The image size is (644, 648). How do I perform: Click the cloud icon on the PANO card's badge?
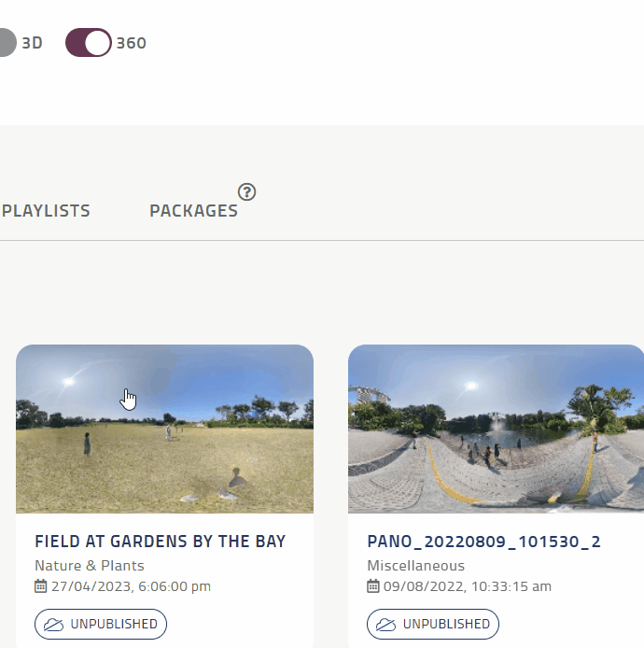point(385,624)
